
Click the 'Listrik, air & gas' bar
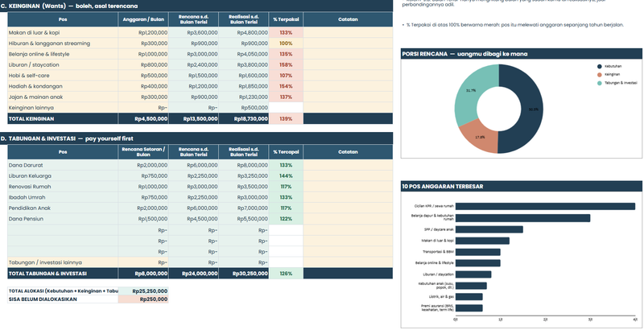[469, 296]
